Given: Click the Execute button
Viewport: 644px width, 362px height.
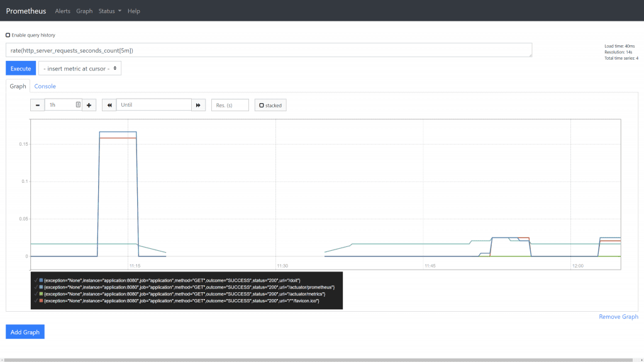Looking at the screenshot, I should [21, 69].
